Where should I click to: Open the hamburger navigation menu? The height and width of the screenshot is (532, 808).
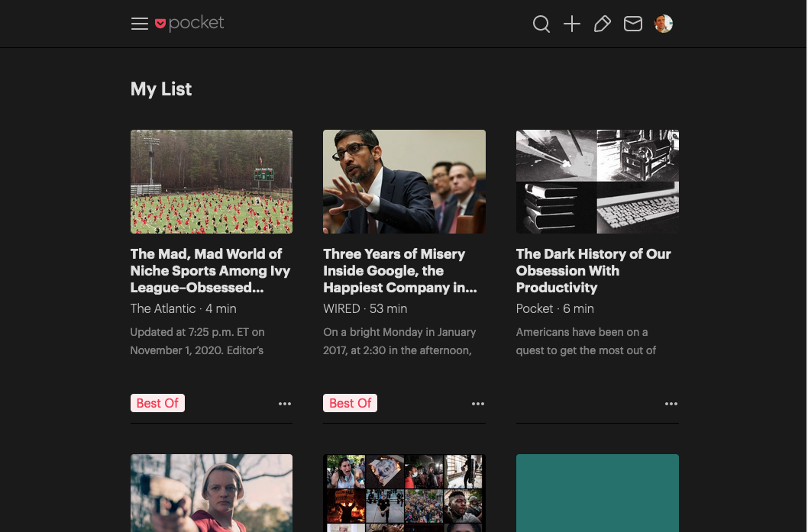coord(139,24)
